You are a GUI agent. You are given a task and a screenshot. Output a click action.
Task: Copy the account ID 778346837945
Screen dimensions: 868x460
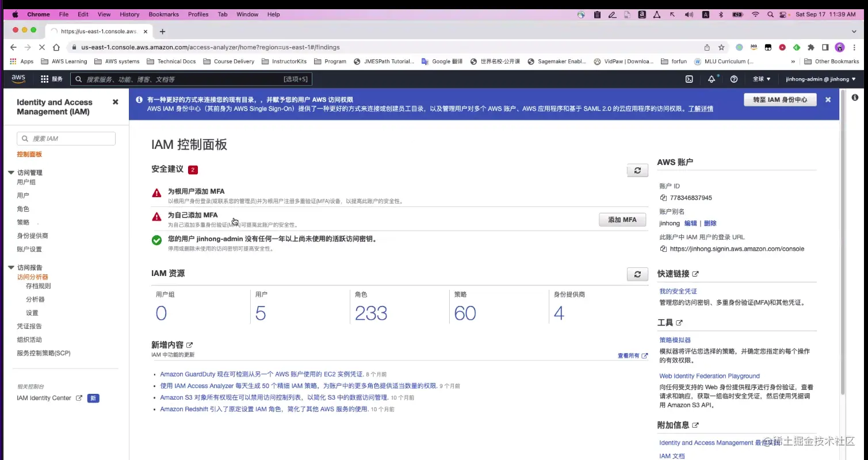pyautogui.click(x=663, y=198)
